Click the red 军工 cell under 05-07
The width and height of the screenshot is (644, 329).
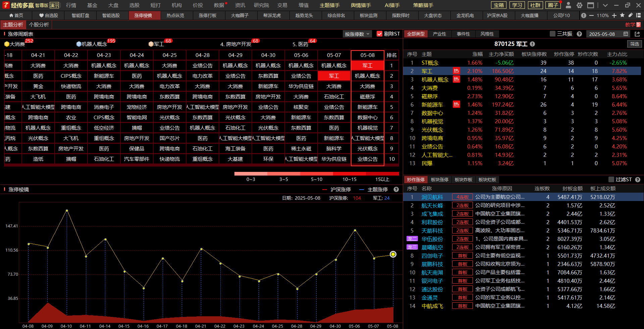334,76
